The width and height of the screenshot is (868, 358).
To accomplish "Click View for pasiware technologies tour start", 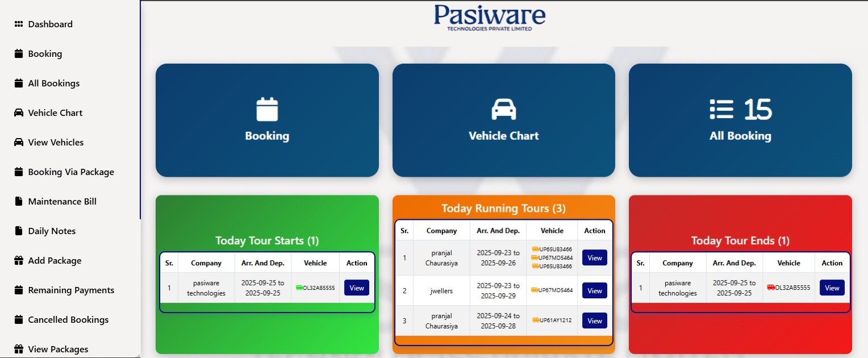I will (x=356, y=288).
